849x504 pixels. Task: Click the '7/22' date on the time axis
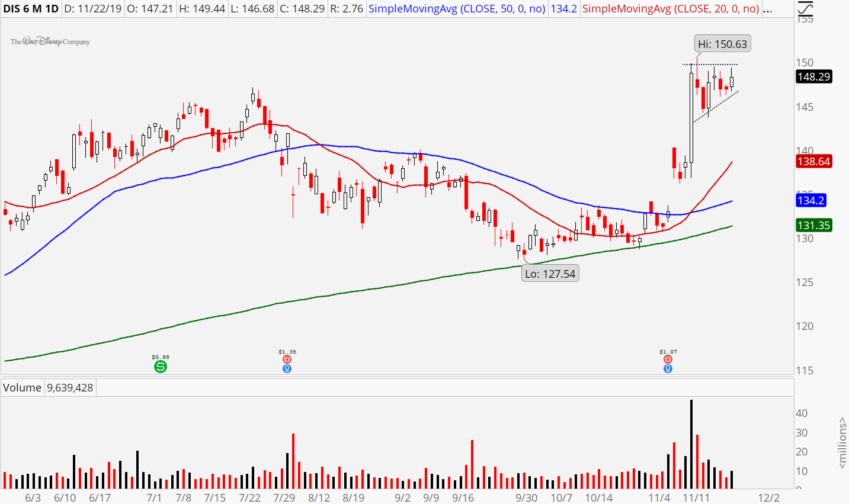tap(249, 497)
